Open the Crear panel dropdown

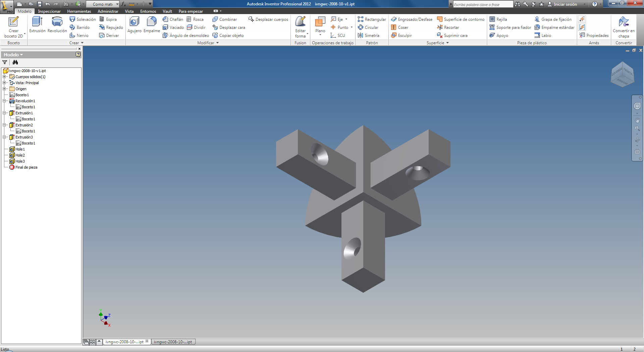pyautogui.click(x=76, y=43)
